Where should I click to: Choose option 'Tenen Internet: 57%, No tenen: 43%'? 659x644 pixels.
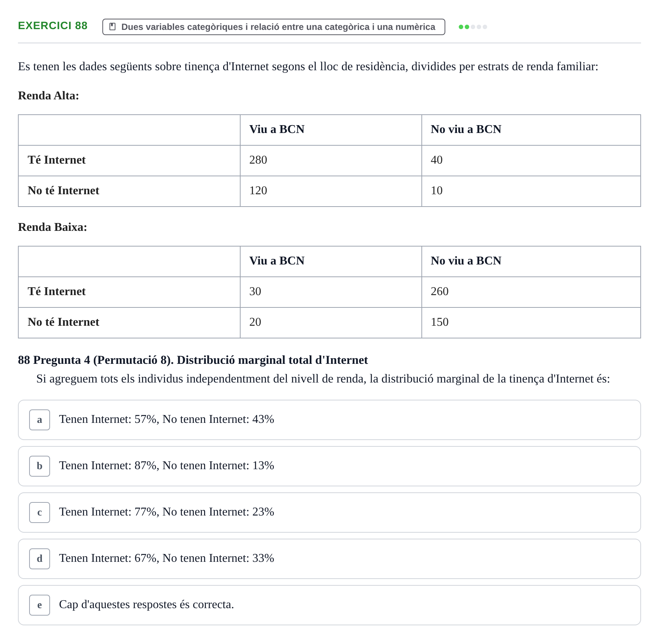(329, 420)
